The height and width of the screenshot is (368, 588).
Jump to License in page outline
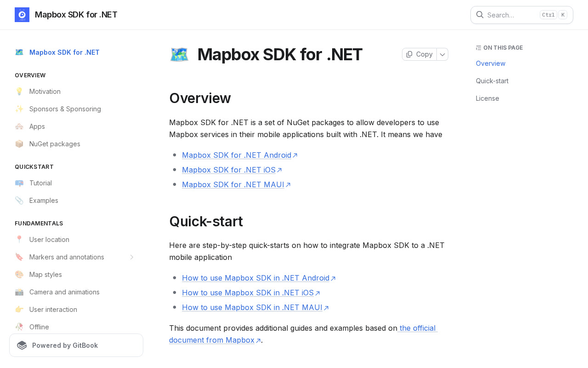487,98
